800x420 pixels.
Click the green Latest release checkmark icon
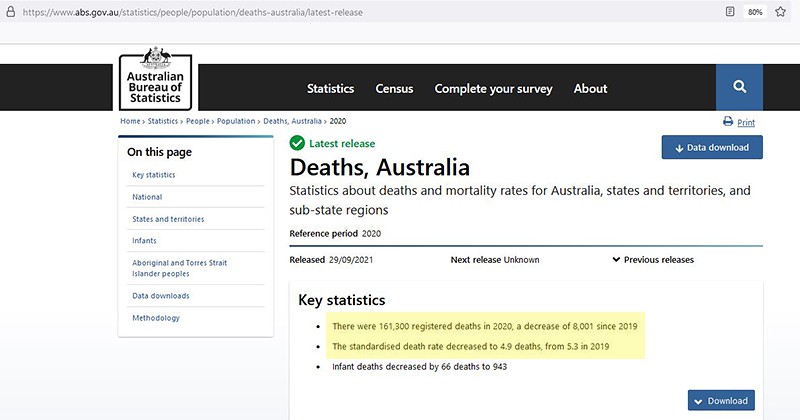click(x=297, y=143)
